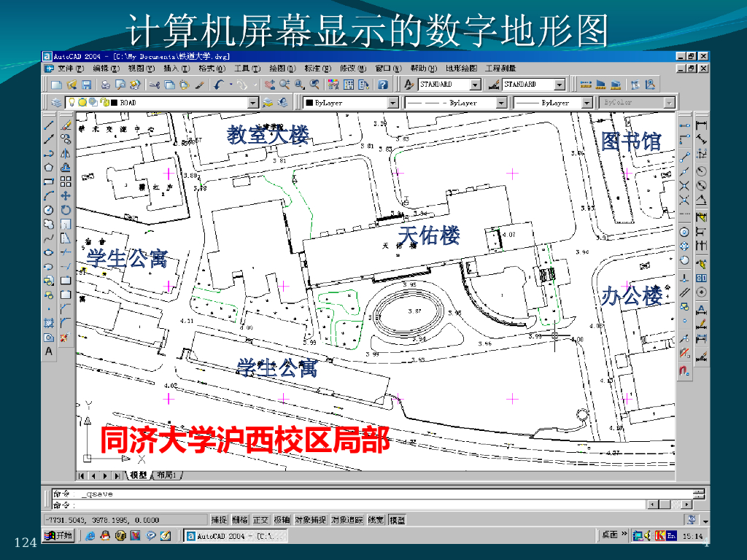The height and width of the screenshot is (560, 747).
Task: Select the Polygon draw tool
Action: 49,168
